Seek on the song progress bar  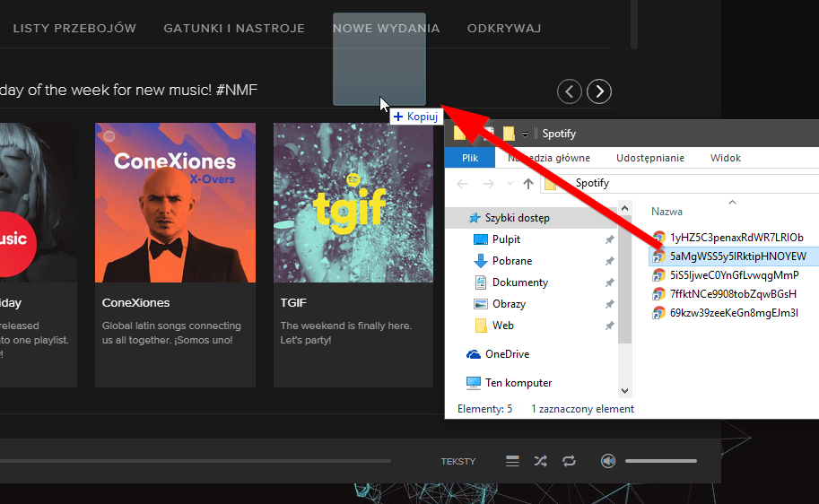click(196, 461)
